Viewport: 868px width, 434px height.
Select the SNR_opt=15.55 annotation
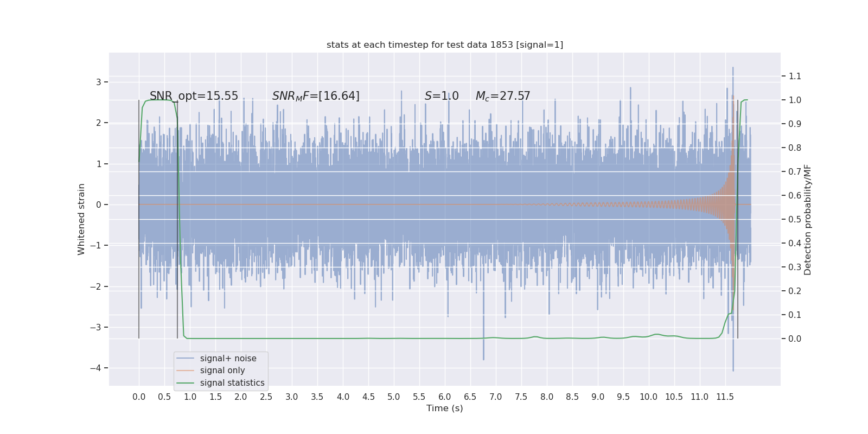click(x=194, y=96)
